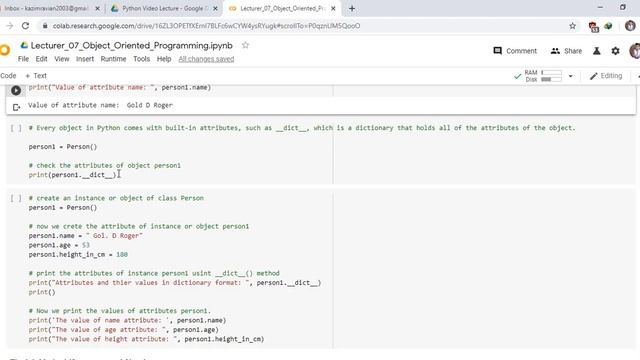Open the Insert menu
Image resolution: width=640 pixels, height=360 pixels.
click(85, 59)
